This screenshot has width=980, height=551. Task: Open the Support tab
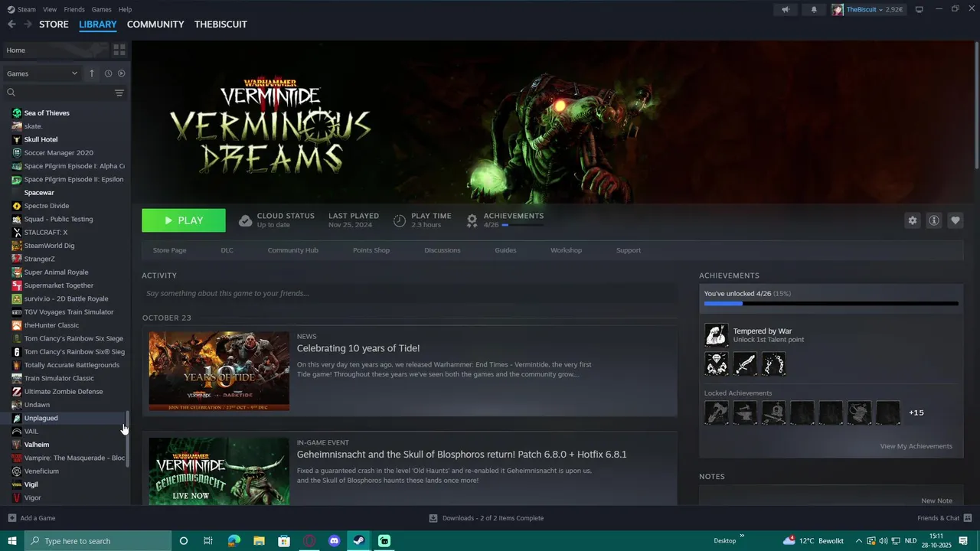629,250
